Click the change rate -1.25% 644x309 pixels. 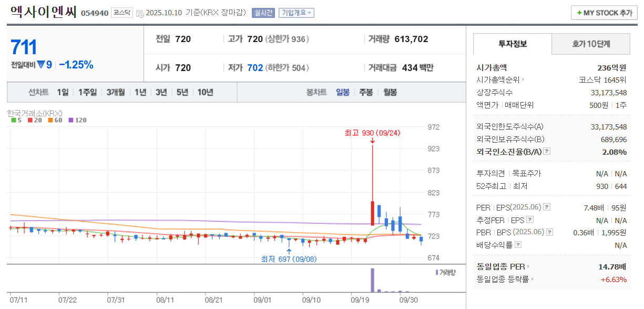coord(76,65)
